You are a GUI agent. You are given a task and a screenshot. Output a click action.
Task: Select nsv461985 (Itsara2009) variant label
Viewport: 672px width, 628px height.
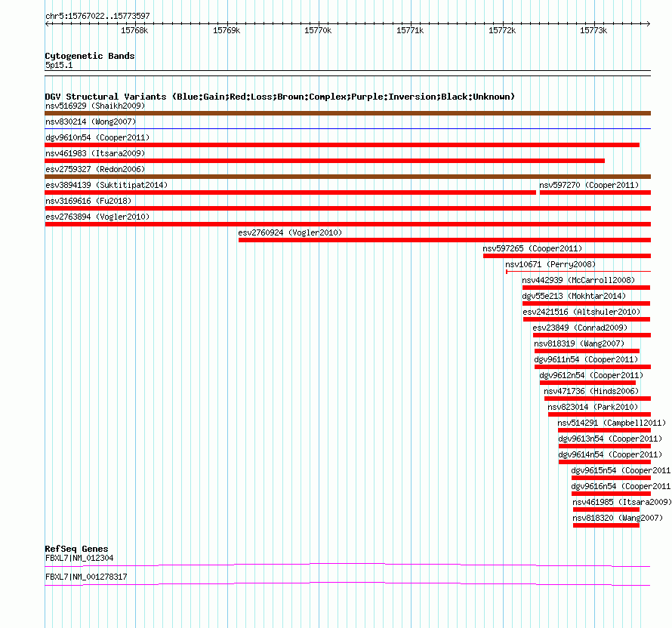click(x=622, y=502)
